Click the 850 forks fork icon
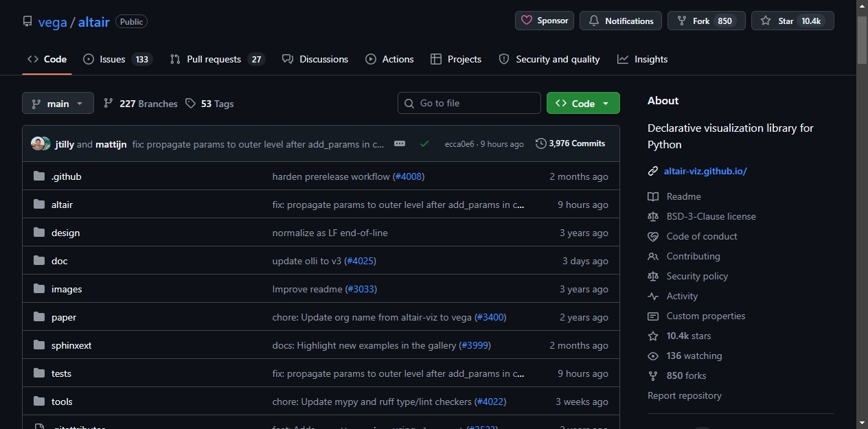Screen dimensions: 868x429 (x=653, y=375)
